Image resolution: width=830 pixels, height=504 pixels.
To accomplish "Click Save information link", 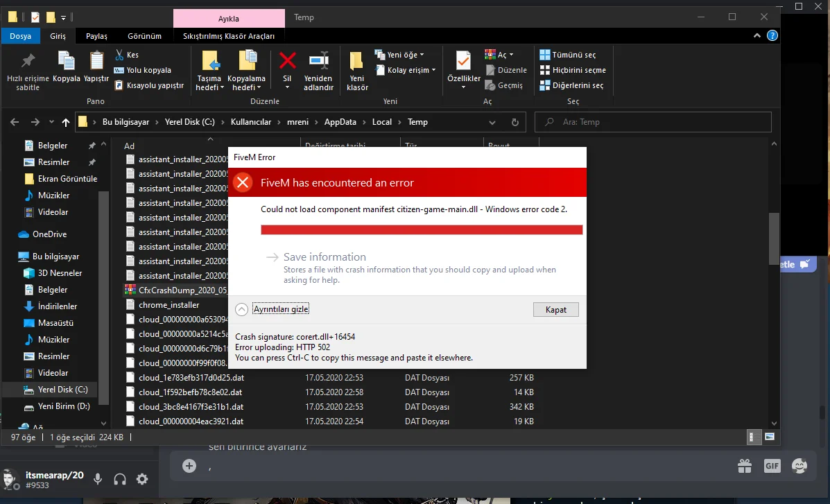I will (325, 257).
